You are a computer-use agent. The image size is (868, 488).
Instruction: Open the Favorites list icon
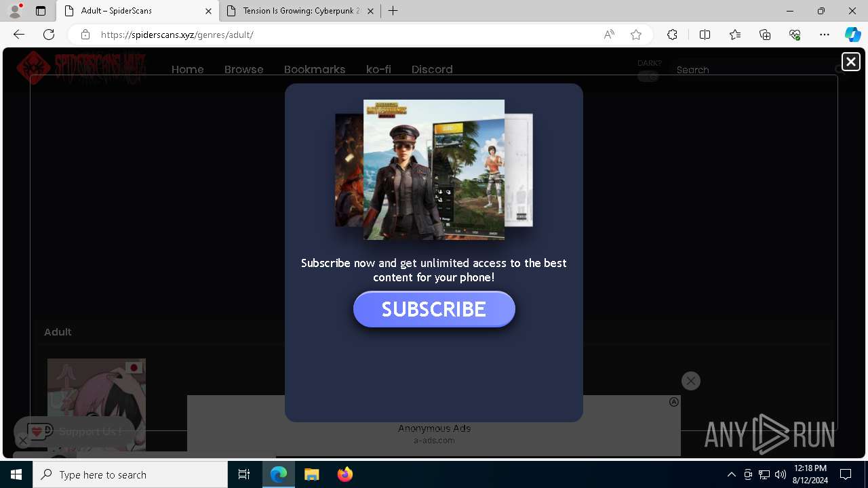click(x=735, y=35)
